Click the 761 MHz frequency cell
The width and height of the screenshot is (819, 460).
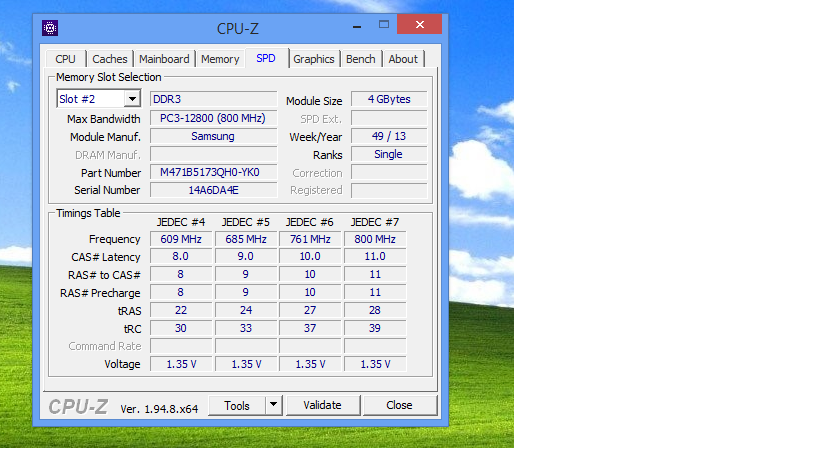(x=310, y=239)
